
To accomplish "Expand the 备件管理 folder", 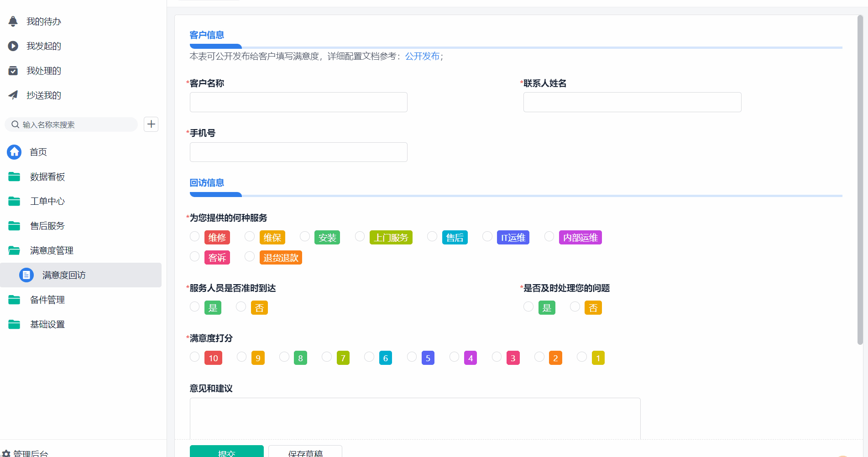I will point(47,300).
